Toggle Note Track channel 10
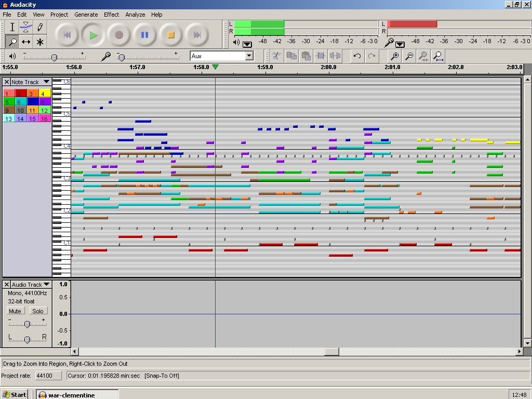Image resolution: width=532 pixels, height=399 pixels. click(x=21, y=110)
